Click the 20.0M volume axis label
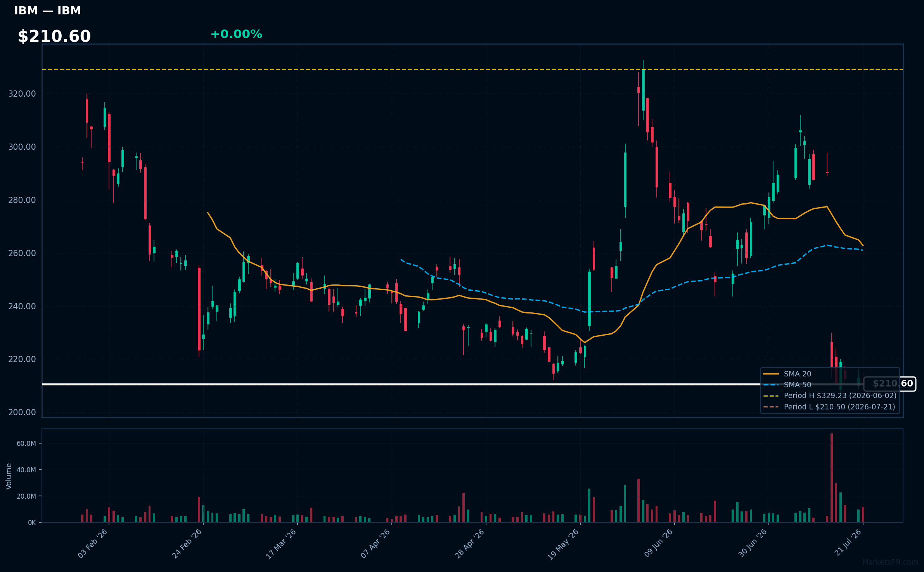 (x=26, y=496)
